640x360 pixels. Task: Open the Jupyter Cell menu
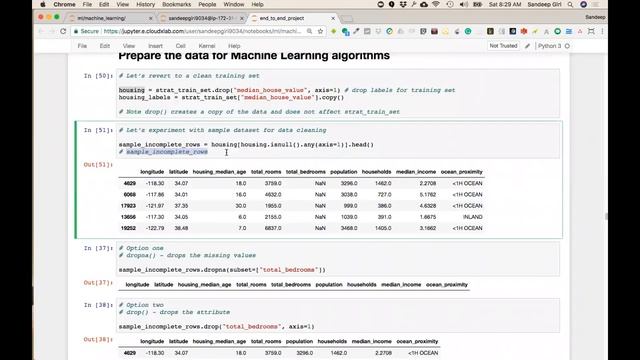click(x=180, y=46)
